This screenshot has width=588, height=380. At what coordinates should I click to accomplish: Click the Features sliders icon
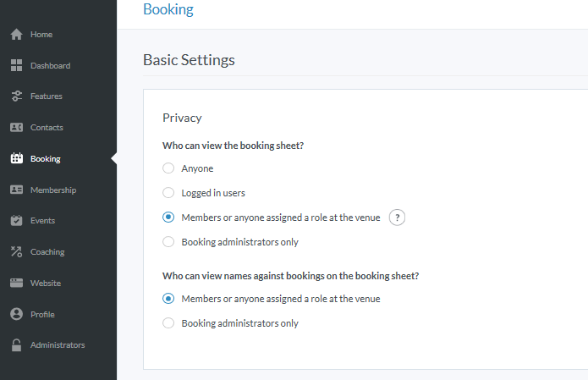16,96
